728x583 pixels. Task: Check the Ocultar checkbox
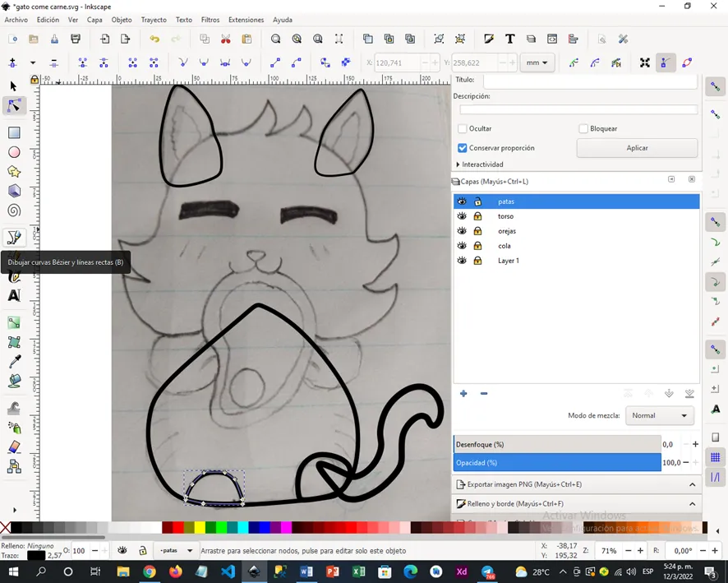click(x=462, y=128)
